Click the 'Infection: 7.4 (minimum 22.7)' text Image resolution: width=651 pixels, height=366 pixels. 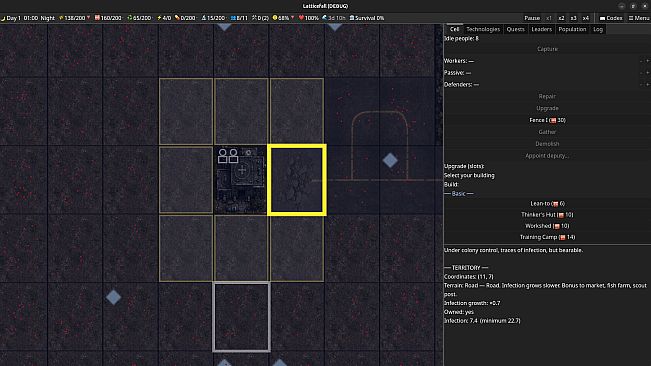pyautogui.click(x=482, y=320)
